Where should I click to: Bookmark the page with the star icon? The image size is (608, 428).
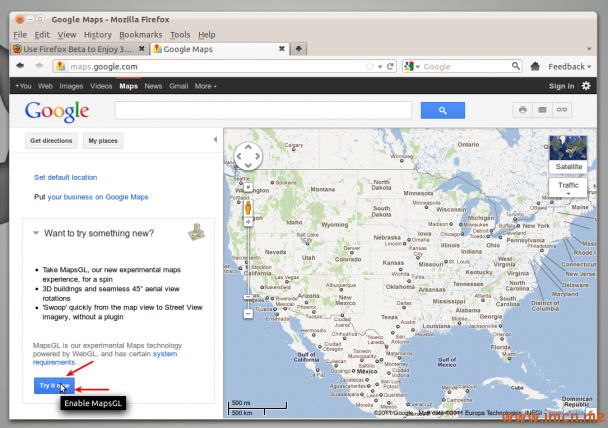click(370, 66)
